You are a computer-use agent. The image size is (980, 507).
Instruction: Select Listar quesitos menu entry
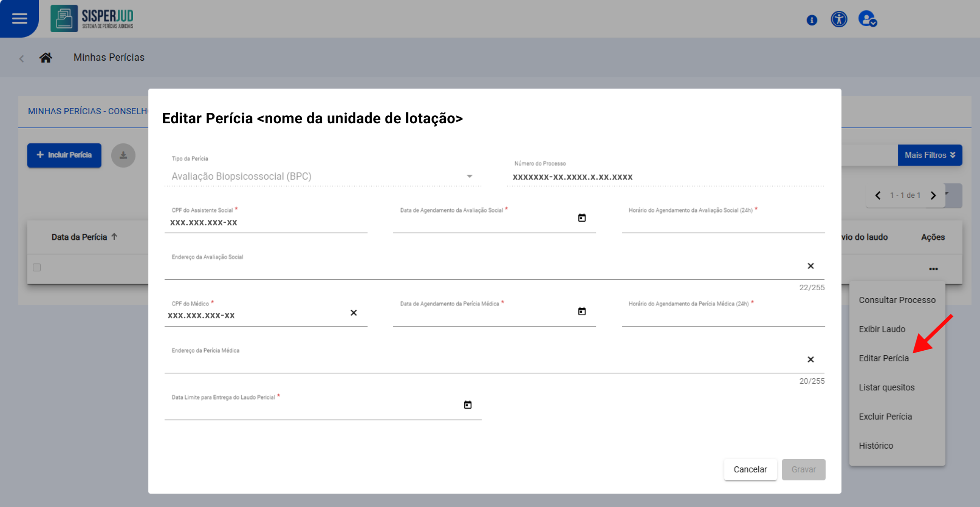point(887,387)
